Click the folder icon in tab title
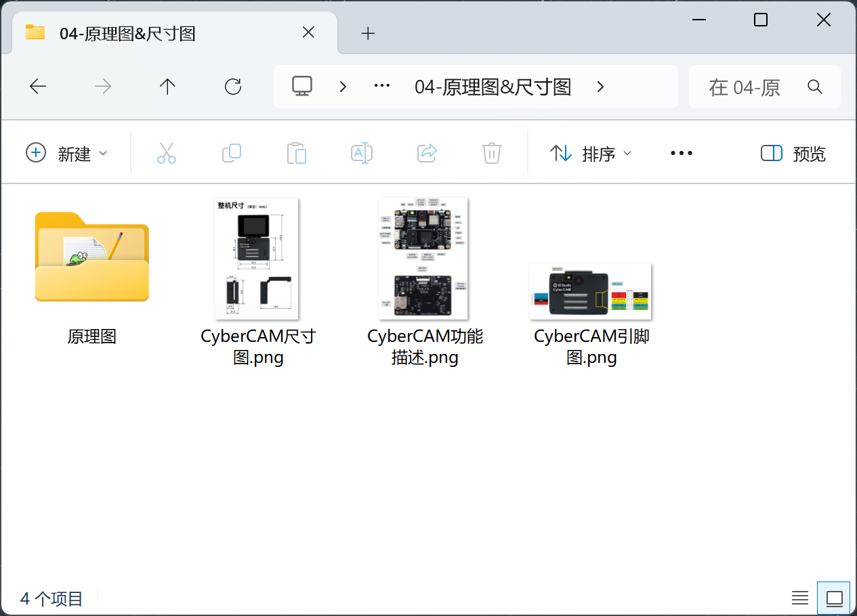857x616 pixels. 35,32
